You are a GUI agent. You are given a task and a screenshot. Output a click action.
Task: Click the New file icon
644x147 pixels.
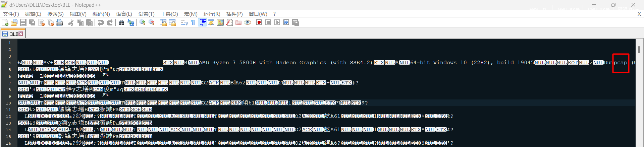[5, 22]
